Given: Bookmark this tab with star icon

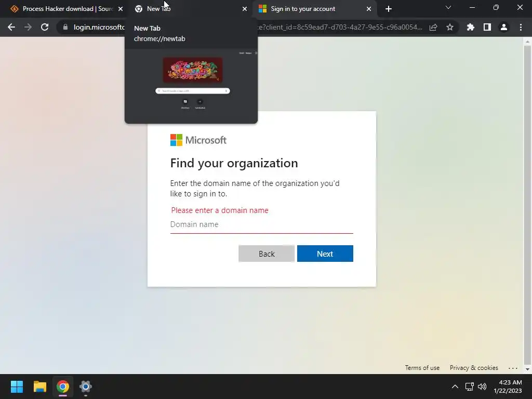Looking at the screenshot, I should (x=450, y=27).
